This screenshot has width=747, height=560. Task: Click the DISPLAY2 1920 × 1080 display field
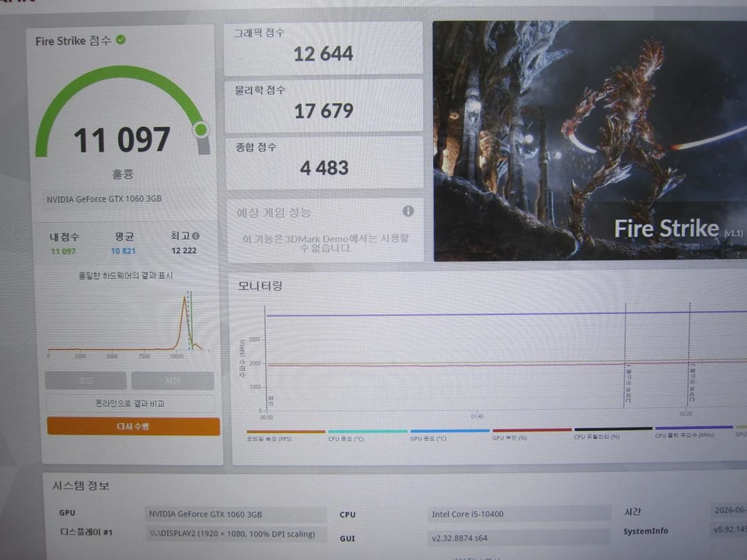[x=236, y=534]
